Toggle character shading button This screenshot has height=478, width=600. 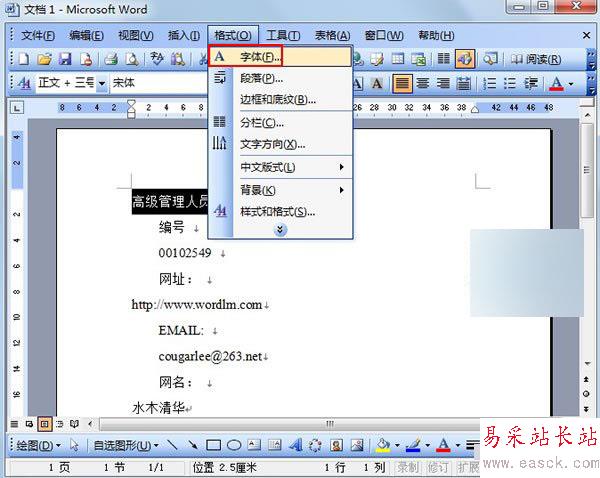click(377, 83)
